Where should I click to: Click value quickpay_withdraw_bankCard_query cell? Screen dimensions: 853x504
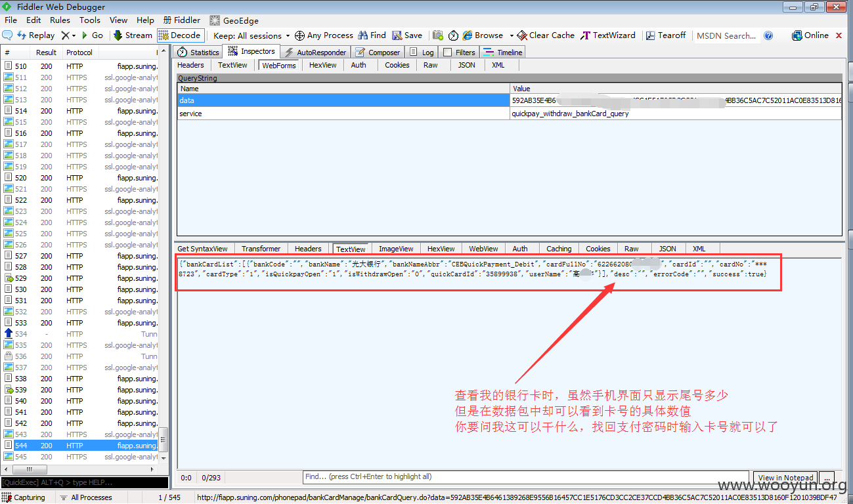pyautogui.click(x=676, y=114)
